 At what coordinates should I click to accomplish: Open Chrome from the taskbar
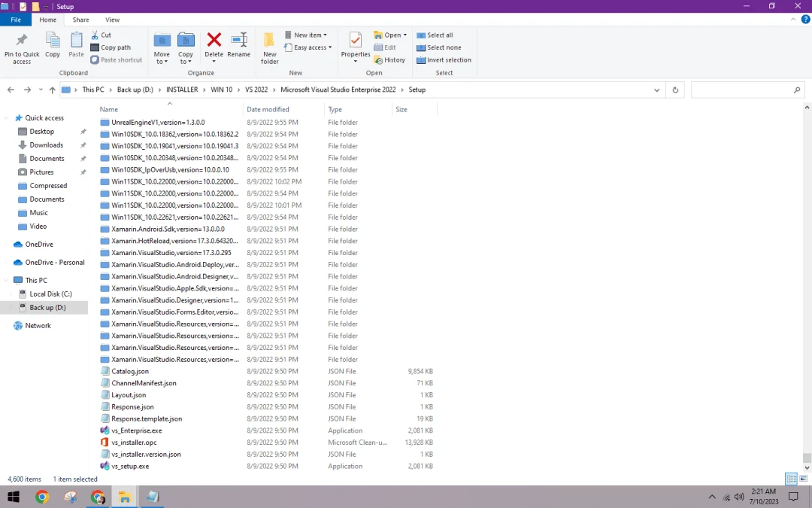pos(42,497)
